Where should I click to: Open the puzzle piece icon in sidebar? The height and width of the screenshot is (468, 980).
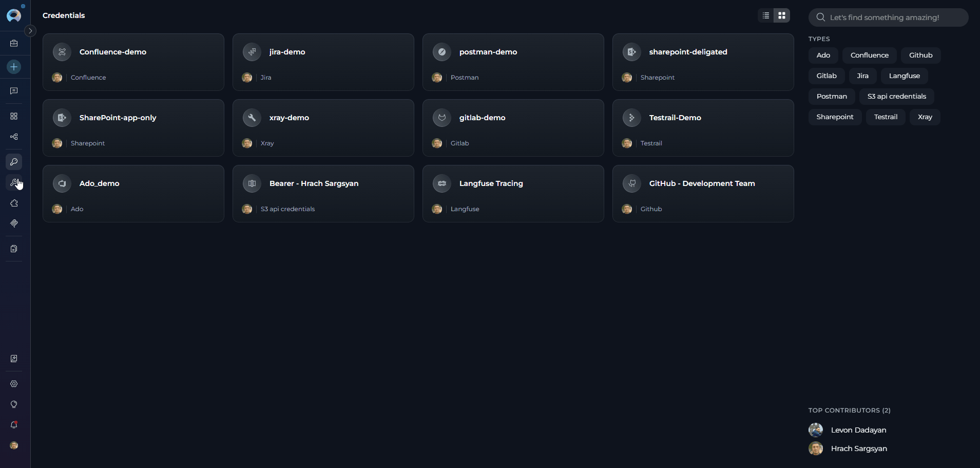(x=14, y=203)
